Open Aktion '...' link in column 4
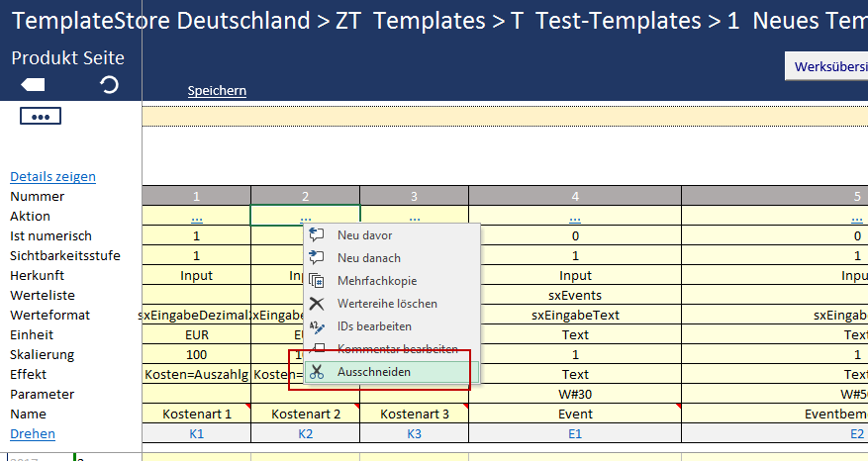Viewport: 868px width, 461px height. [575, 217]
